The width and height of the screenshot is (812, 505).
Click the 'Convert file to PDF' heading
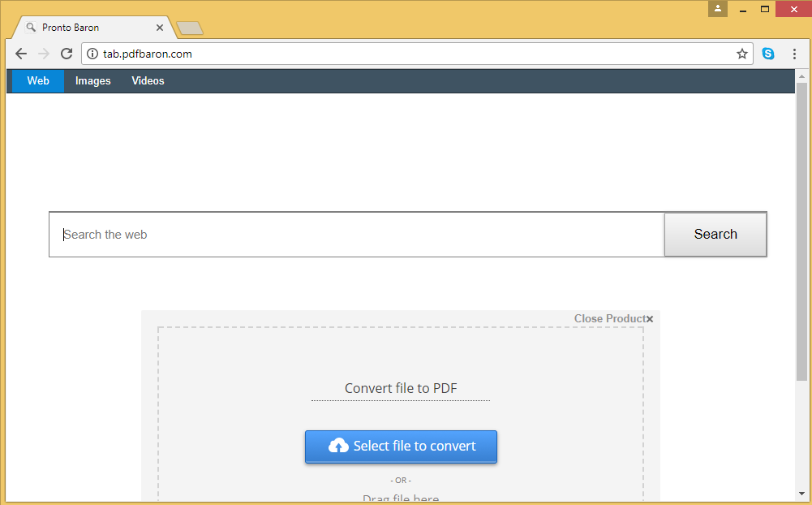click(401, 388)
